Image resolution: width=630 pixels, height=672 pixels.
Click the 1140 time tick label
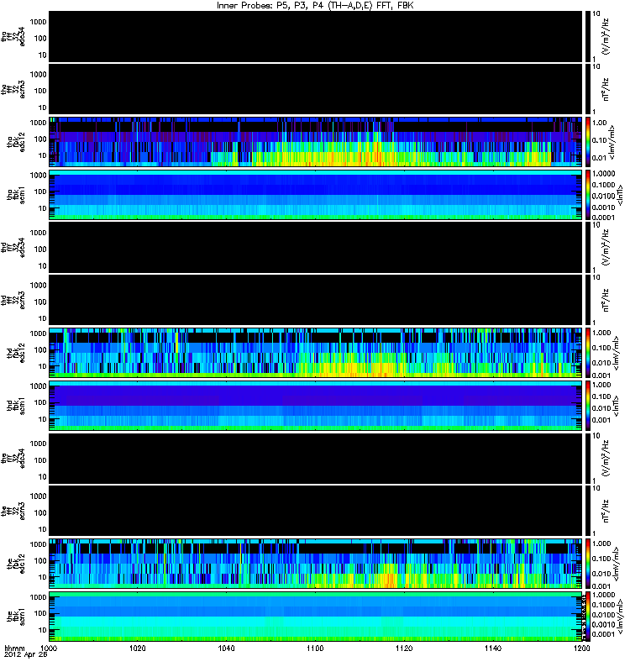pyautogui.click(x=493, y=648)
